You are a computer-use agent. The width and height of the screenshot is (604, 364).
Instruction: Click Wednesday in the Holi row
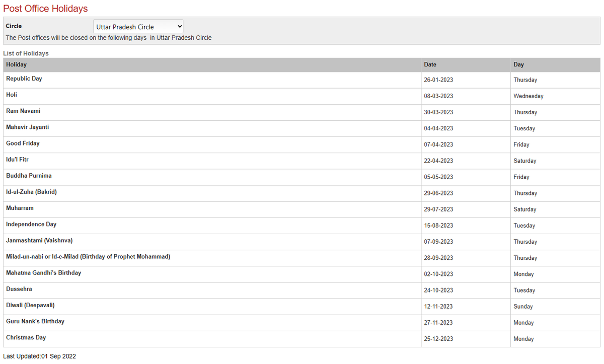click(x=528, y=96)
